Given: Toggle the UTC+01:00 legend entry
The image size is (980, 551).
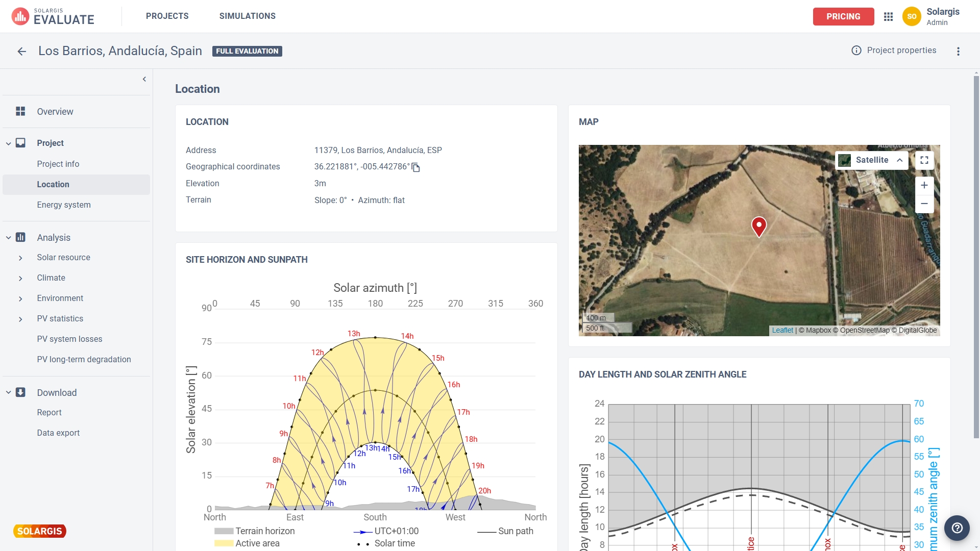Looking at the screenshot, I should point(386,531).
